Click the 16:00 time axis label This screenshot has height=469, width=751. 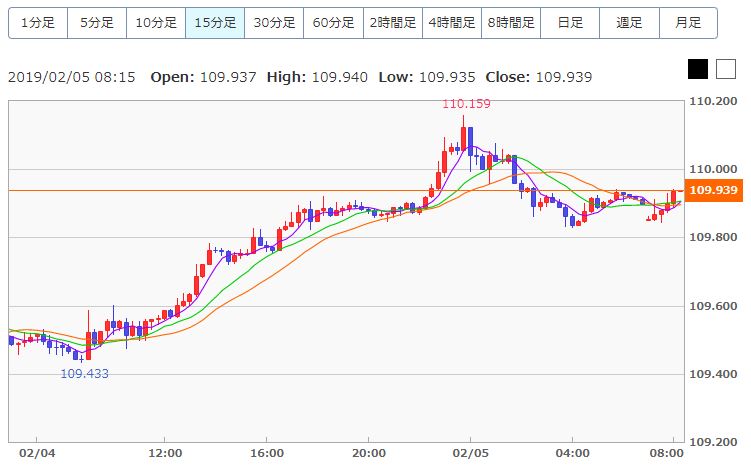[267, 453]
